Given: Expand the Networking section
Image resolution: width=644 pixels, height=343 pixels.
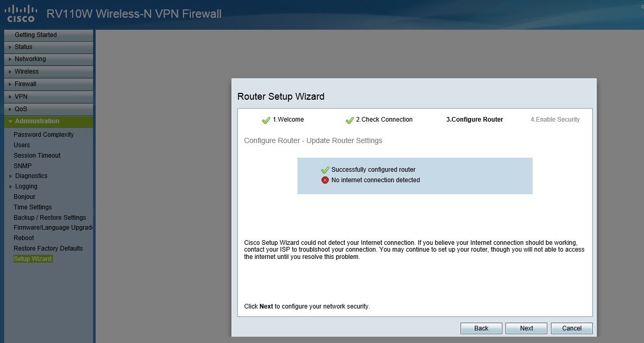Looking at the screenshot, I should (x=49, y=60).
